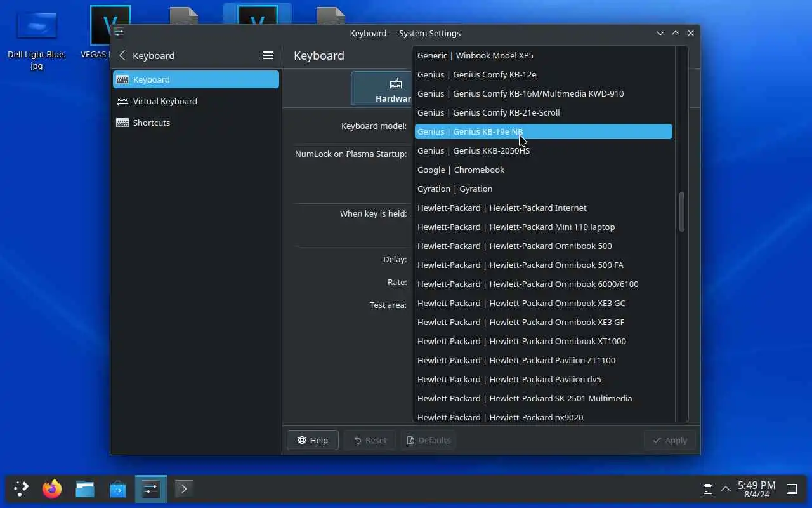Open the Discover software store taskbar icon

(118, 489)
